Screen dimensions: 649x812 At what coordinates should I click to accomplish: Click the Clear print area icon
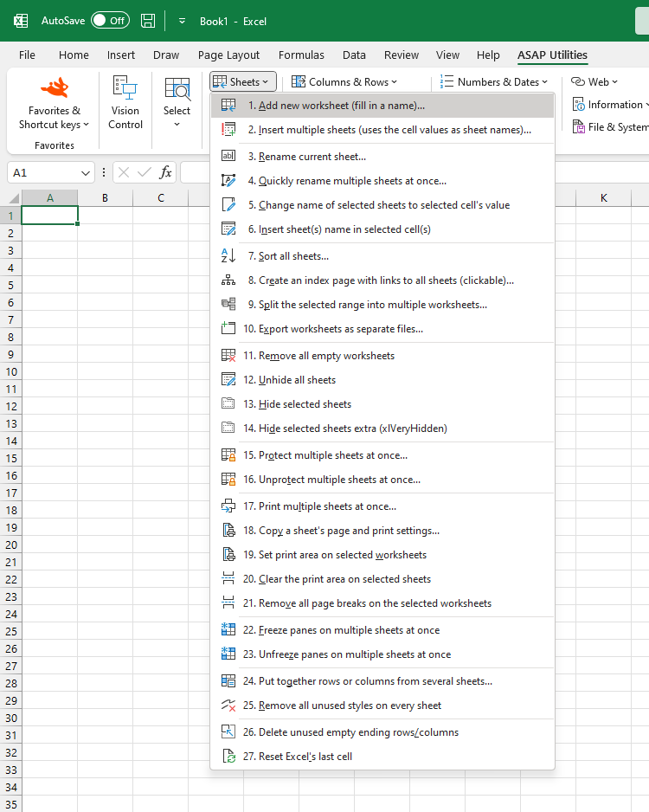[x=228, y=578]
